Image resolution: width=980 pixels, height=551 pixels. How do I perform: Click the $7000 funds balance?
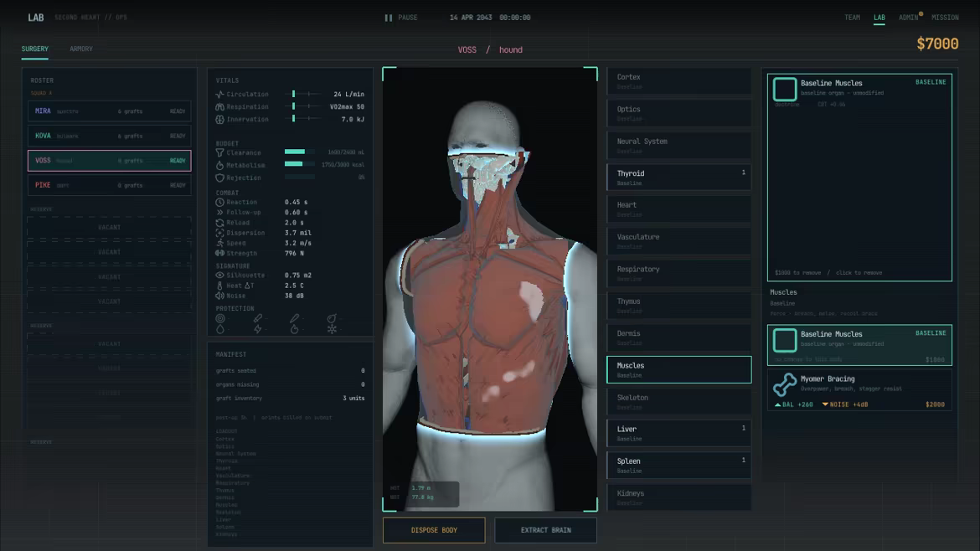point(937,44)
